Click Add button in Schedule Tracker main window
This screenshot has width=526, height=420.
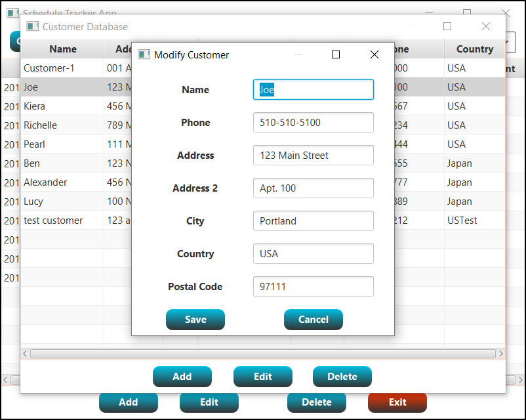tap(128, 402)
